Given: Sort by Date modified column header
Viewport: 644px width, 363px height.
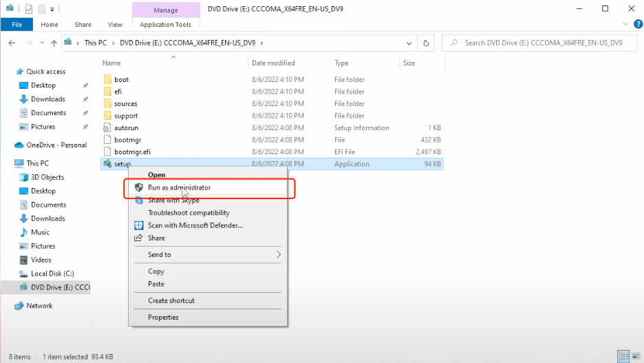Looking at the screenshot, I should (x=273, y=63).
